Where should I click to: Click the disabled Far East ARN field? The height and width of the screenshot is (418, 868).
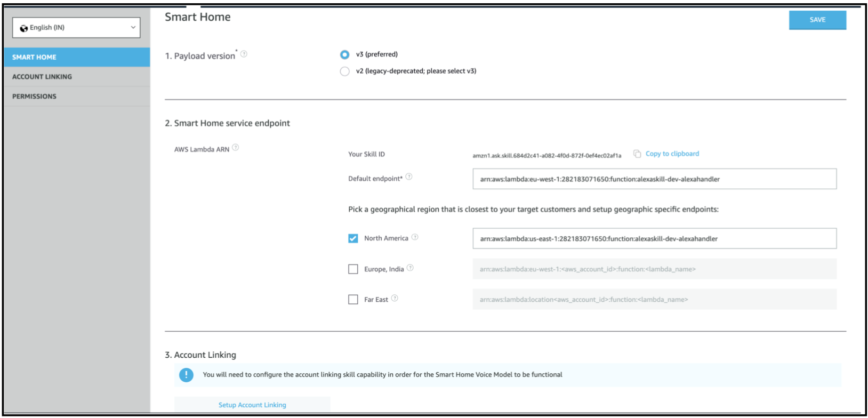tap(654, 300)
